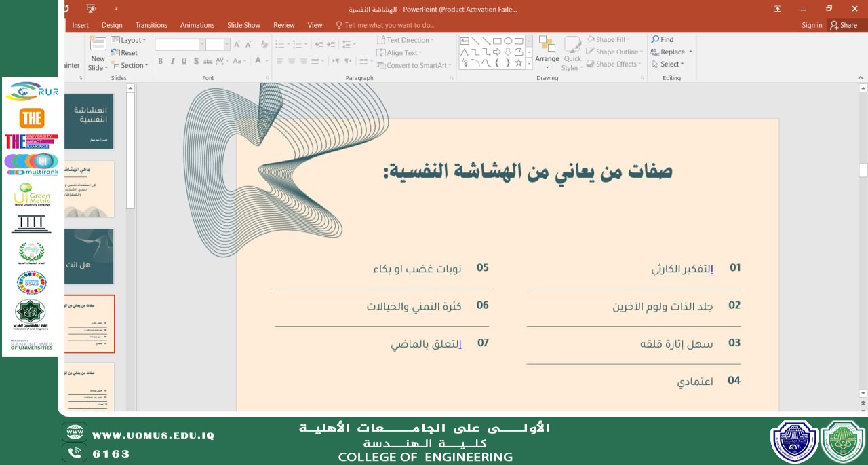Viewport: 868px width, 465px height.
Task: Click the Sign in link
Action: point(811,25)
